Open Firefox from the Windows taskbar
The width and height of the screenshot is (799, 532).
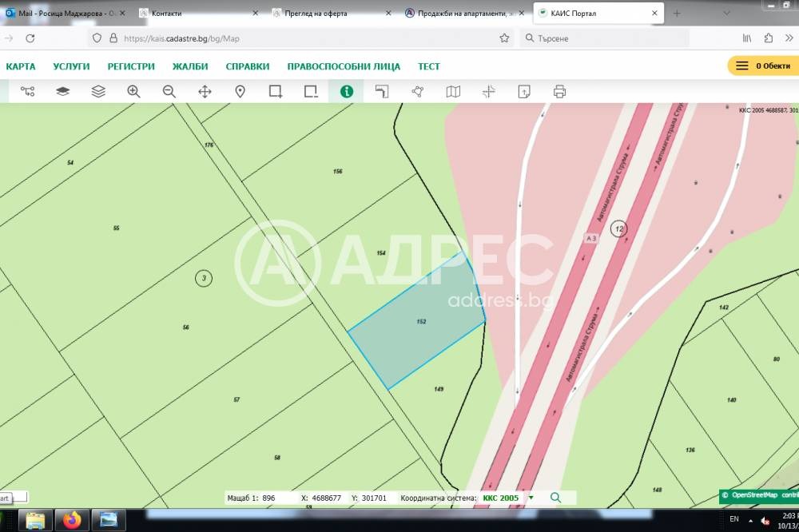click(x=72, y=520)
